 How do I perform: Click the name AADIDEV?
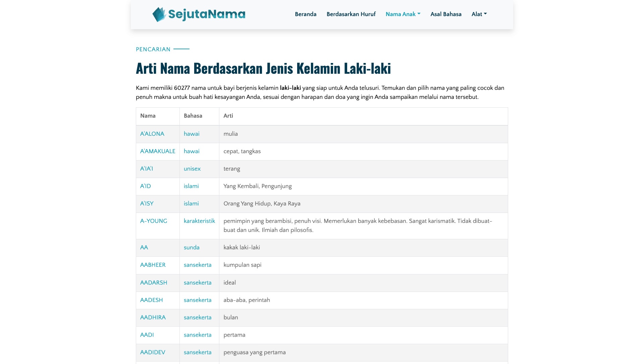point(153,353)
